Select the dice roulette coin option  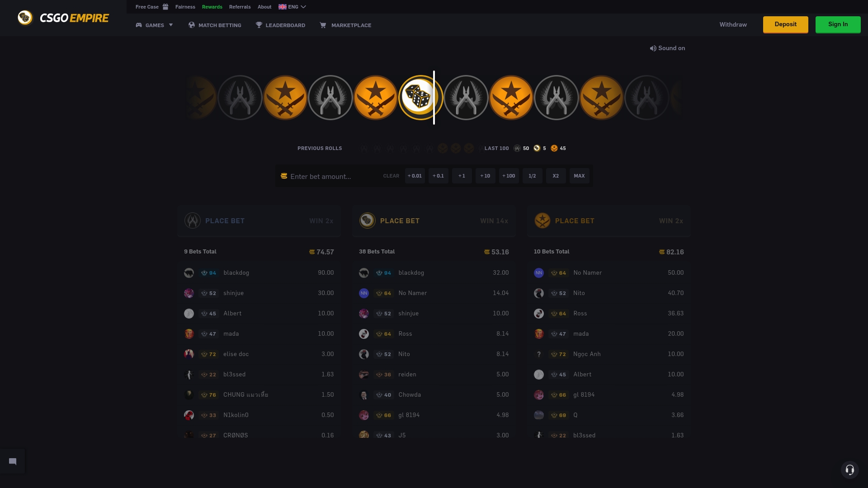[420, 97]
